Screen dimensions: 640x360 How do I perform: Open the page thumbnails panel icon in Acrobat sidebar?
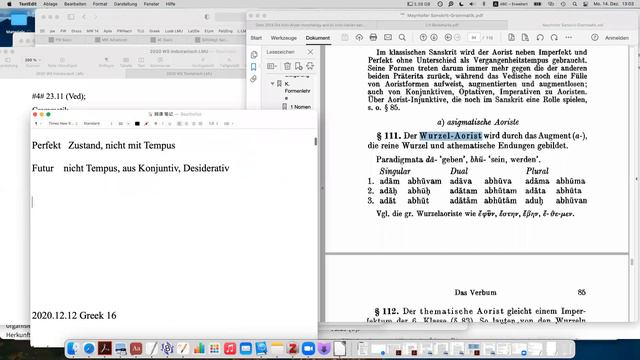coord(254,55)
